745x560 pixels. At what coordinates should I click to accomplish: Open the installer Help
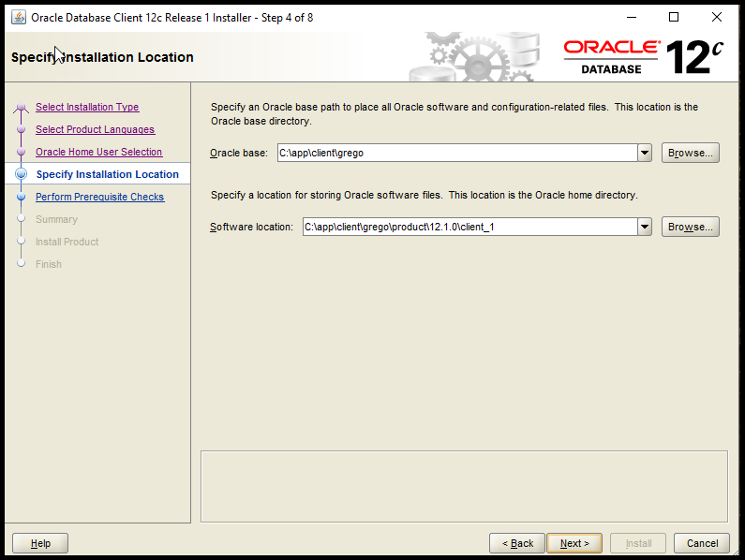(x=40, y=543)
